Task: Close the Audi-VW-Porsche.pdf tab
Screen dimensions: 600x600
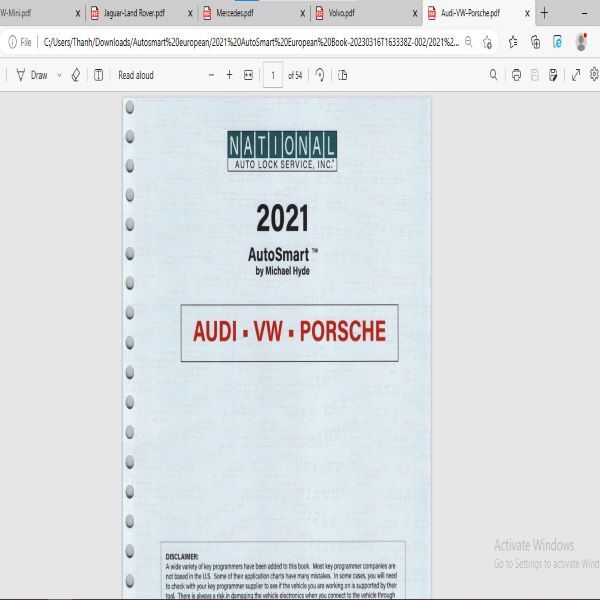Action: pos(527,14)
